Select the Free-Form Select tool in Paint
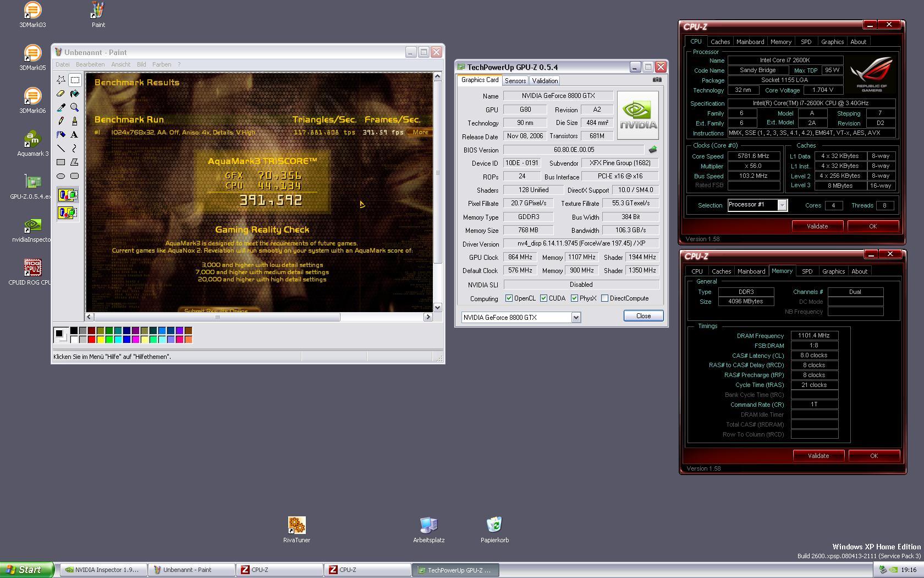This screenshot has height=578, width=924. 61,80
